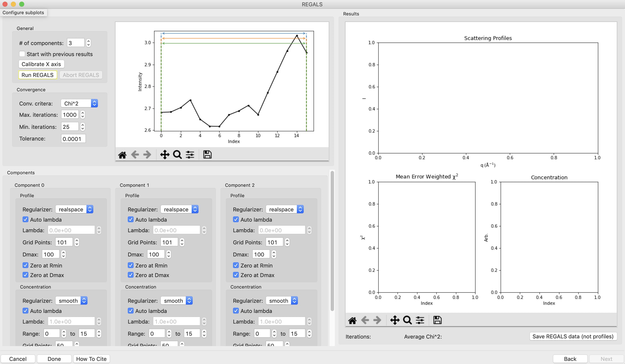Activate the Zoom tool on Results plots

(407, 320)
